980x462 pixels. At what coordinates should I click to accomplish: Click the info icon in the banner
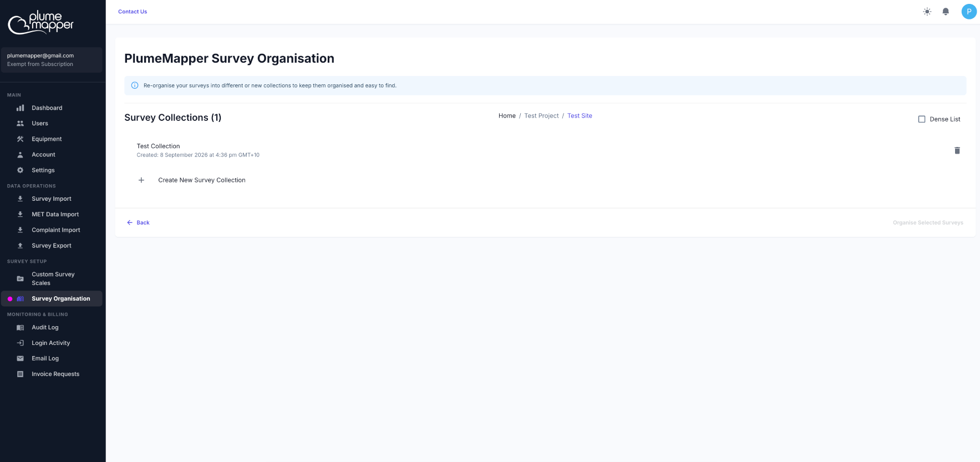click(x=135, y=85)
